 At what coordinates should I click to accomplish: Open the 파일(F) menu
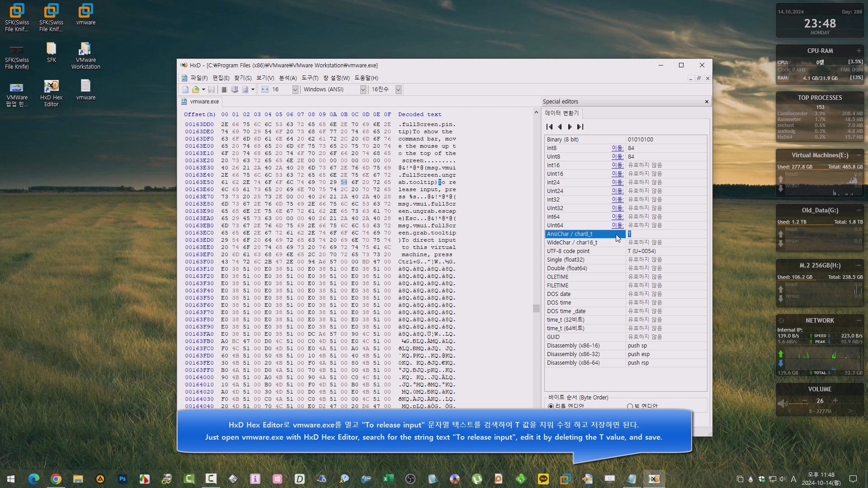(x=199, y=78)
